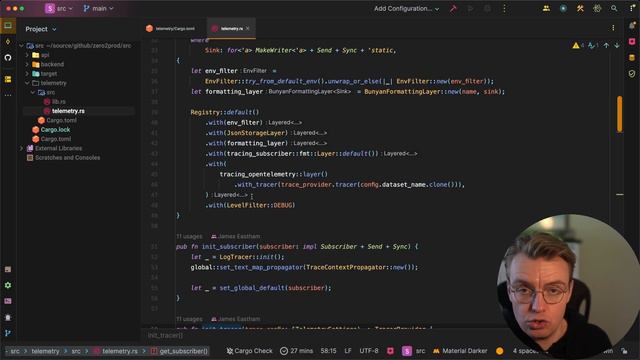640x360 pixels.
Task: Click line position 58:15 indicator
Action: tap(328, 351)
